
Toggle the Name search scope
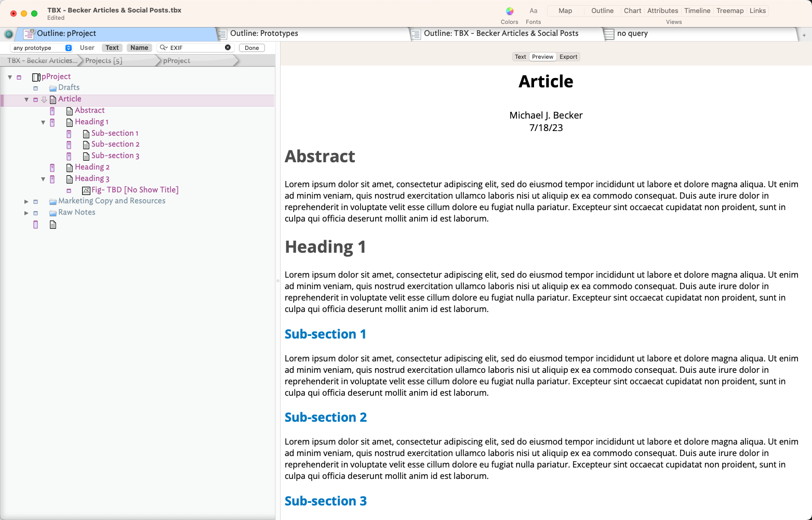coord(139,47)
